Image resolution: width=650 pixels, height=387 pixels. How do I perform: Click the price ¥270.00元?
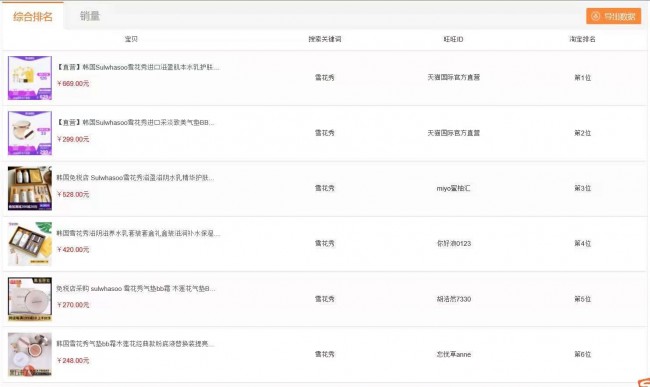tap(73, 305)
